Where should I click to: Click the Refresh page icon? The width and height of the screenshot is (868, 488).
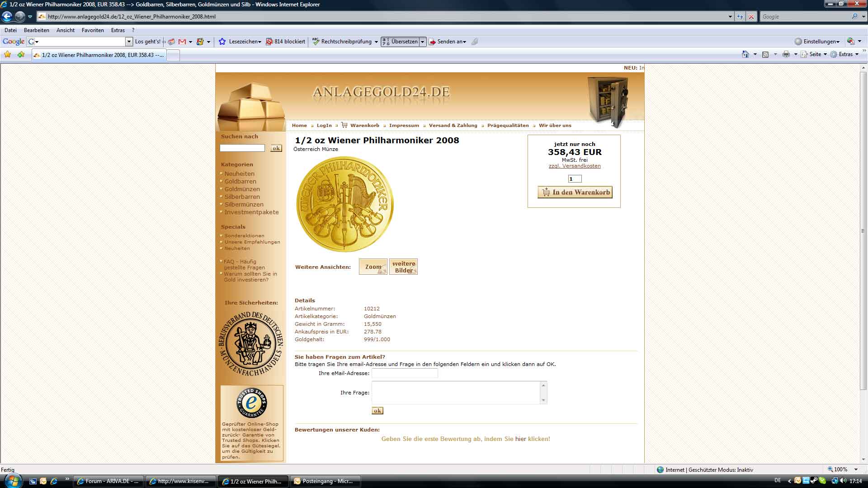740,17
